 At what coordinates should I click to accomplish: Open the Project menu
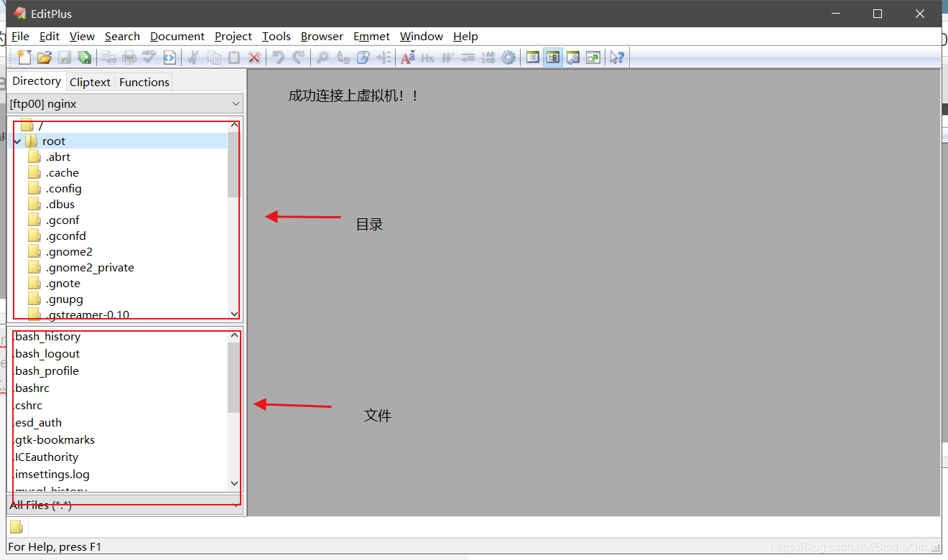[233, 36]
